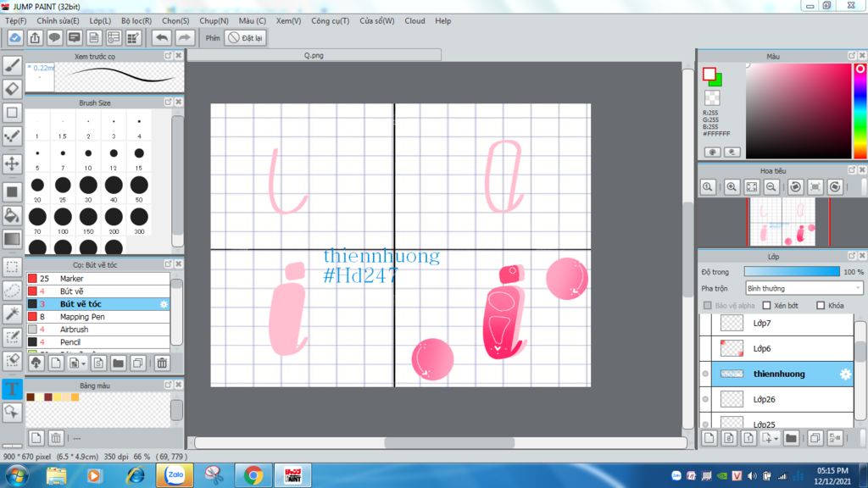The image size is (868, 488).
Task: Click the script brush S icon
Action: [x=98, y=363]
